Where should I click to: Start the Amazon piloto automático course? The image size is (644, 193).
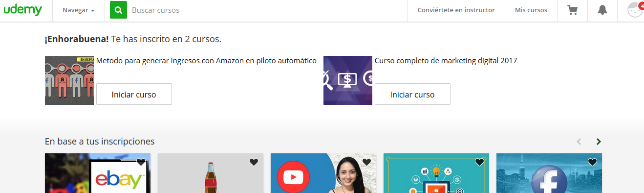(x=134, y=94)
